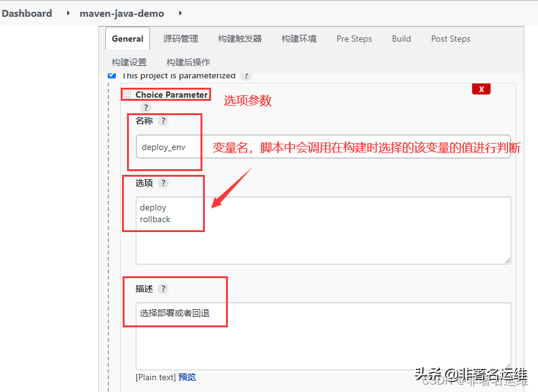
Task: Click the help icon next to 选项
Action: pos(163,183)
